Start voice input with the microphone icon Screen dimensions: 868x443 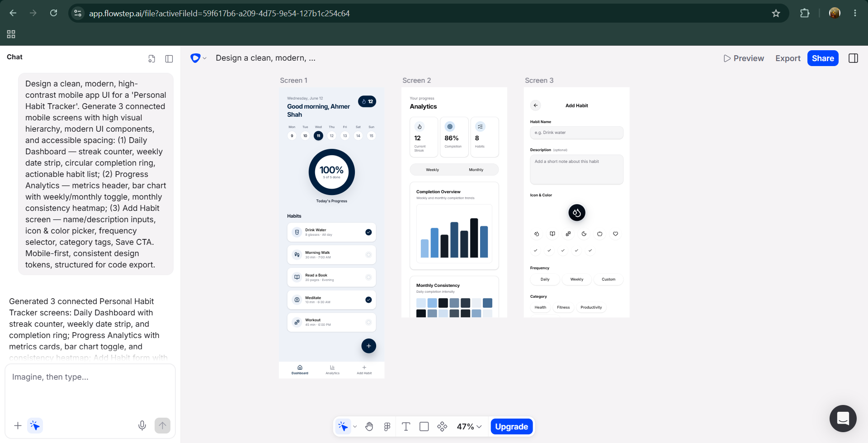point(142,425)
